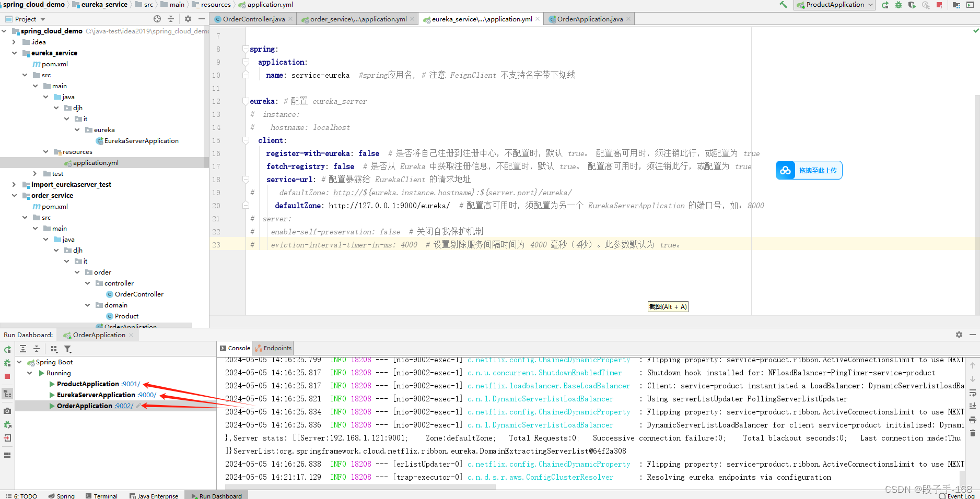Image resolution: width=980 pixels, height=499 pixels.
Task: Switch to OrderApplication.java editor tab
Action: [590, 19]
